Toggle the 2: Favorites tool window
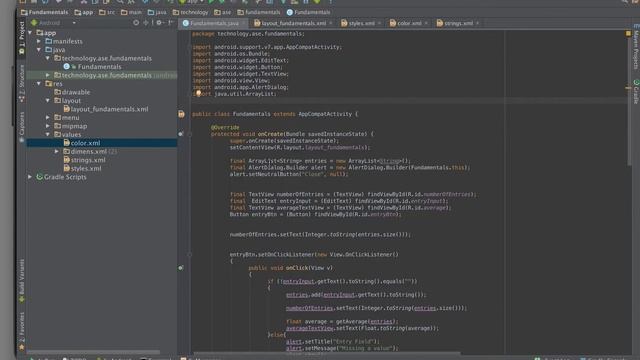The image size is (640, 360). (22, 331)
